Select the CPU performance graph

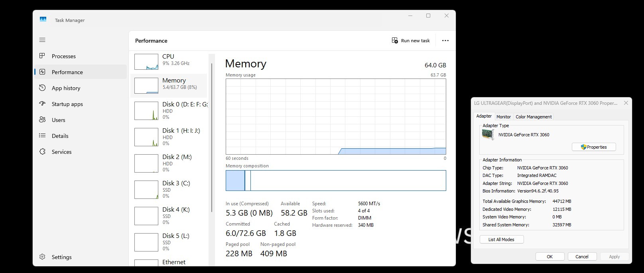point(169,62)
